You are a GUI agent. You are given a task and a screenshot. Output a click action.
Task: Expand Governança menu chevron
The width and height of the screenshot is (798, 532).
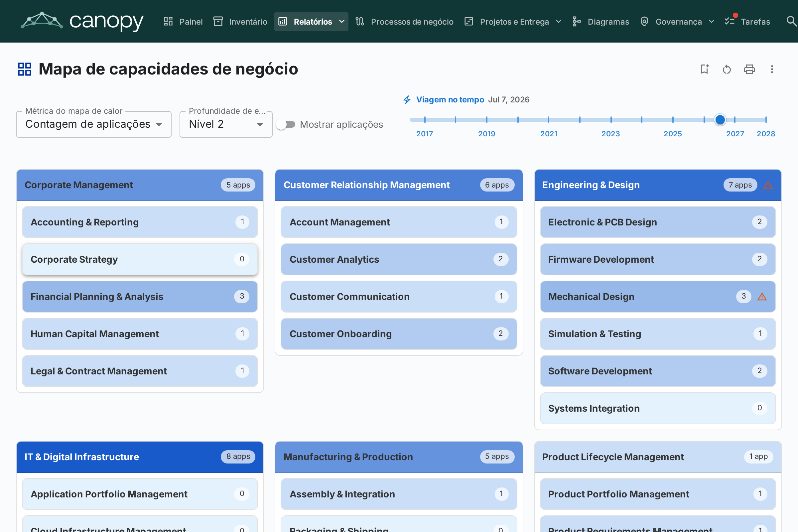(712, 22)
